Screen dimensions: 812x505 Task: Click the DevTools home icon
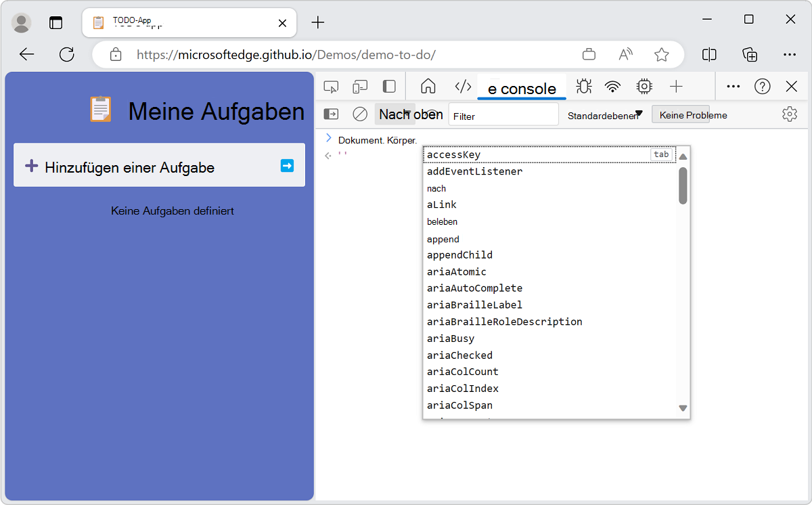(429, 87)
